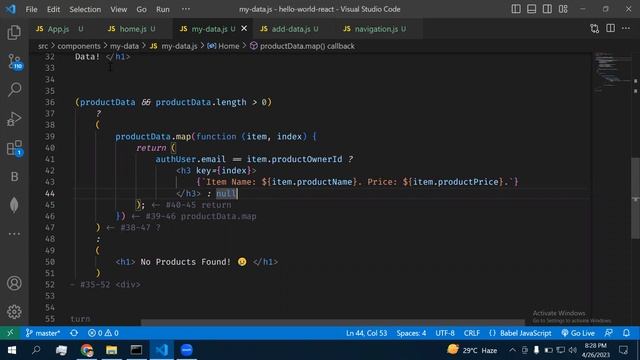The height and width of the screenshot is (360, 640).
Task: Change indentation via Spaces: 4
Action: (411, 333)
